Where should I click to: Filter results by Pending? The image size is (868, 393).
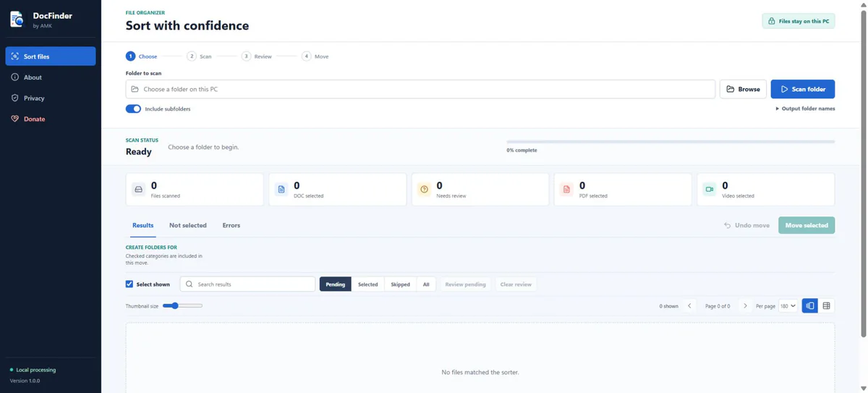pyautogui.click(x=336, y=284)
